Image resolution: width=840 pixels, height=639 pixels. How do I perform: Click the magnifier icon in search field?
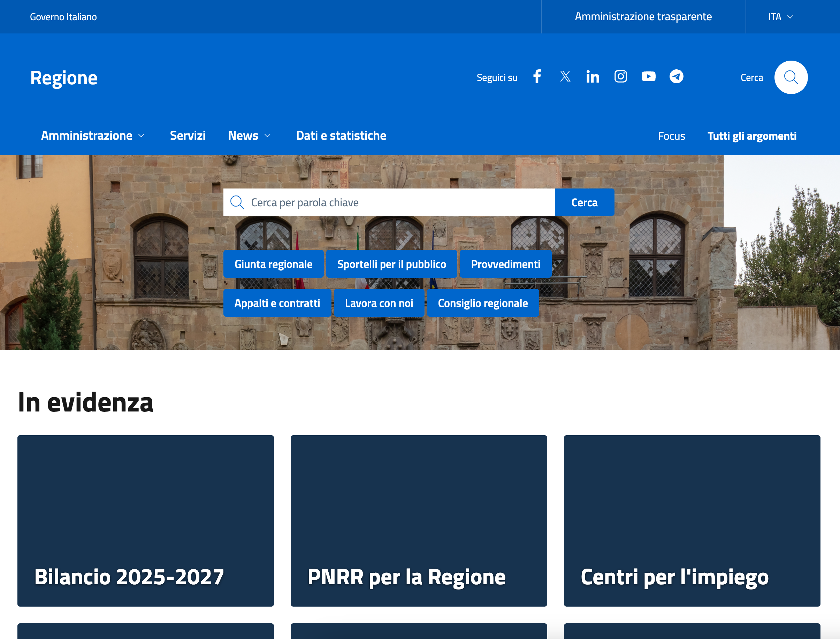click(237, 202)
